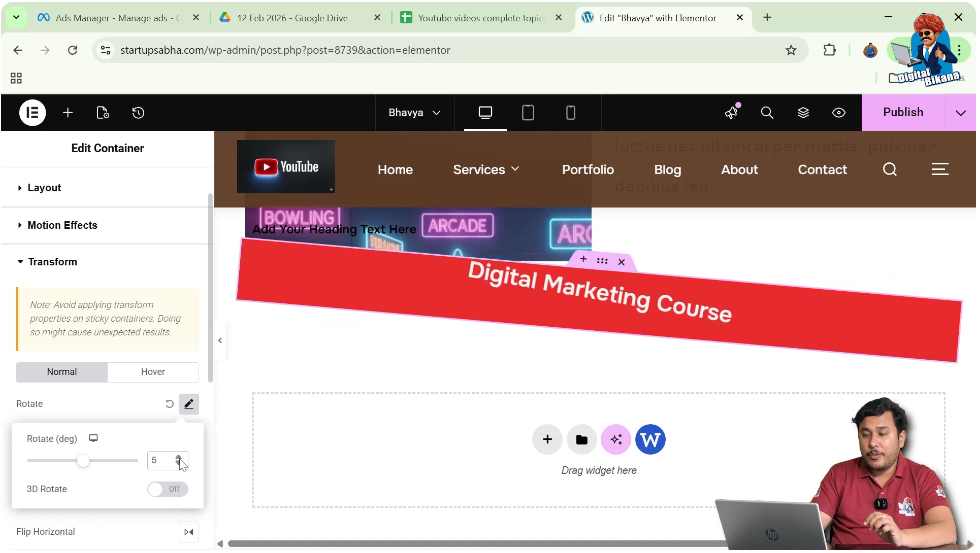
Task: Expand the Motion Effects section
Action: [x=62, y=225]
